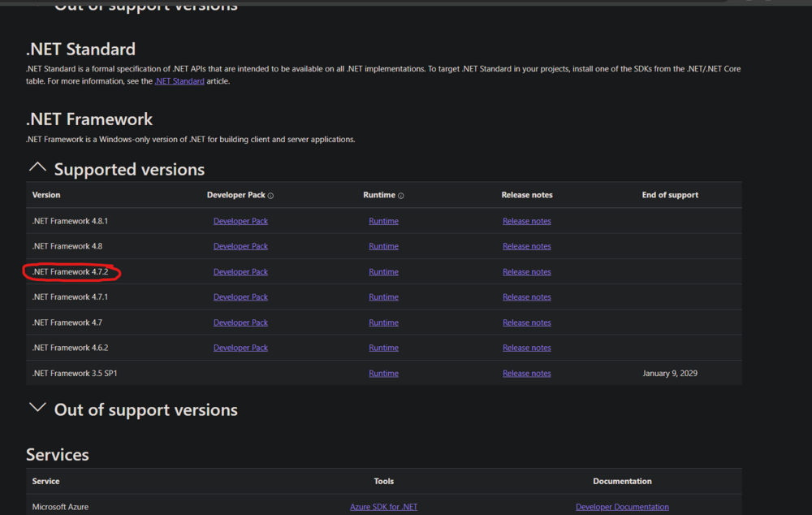Open Runtime link for .NET Framework 4.7.2
Viewport: 812px width, 515px height.
[383, 272]
